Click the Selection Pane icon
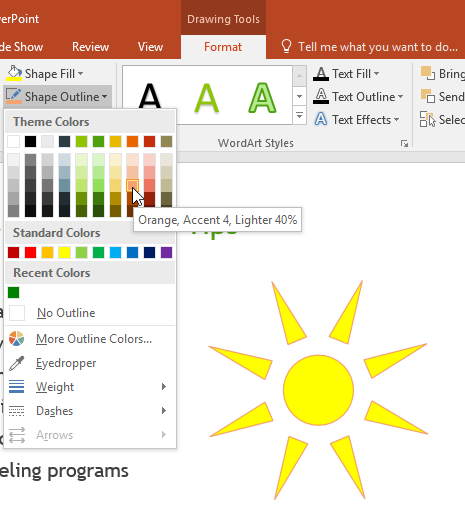This screenshot has width=465, height=518. pyautogui.click(x=428, y=119)
